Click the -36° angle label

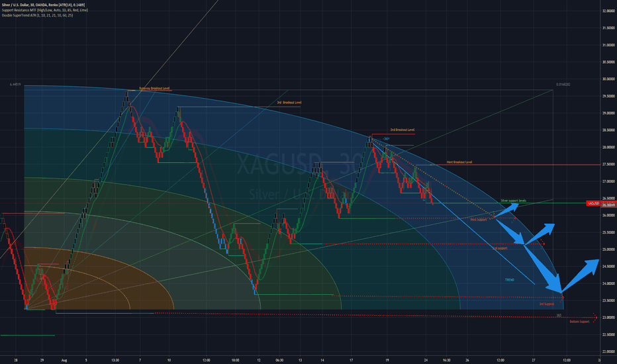point(386,139)
